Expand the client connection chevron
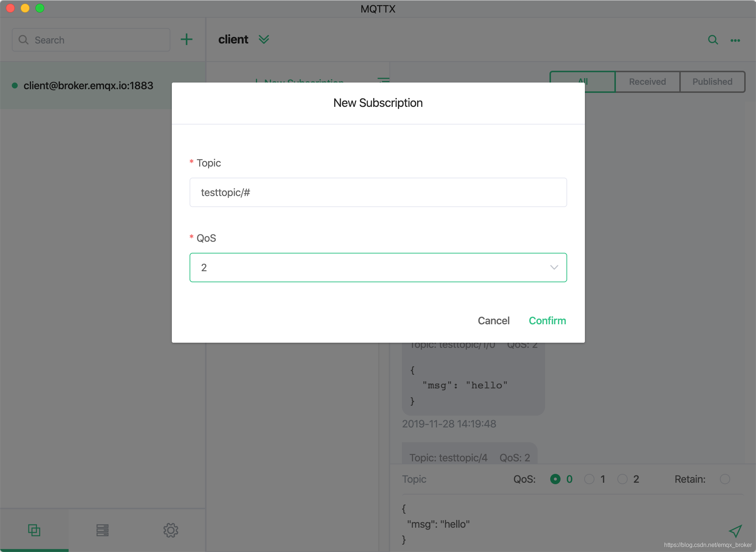The height and width of the screenshot is (552, 756). click(x=264, y=40)
